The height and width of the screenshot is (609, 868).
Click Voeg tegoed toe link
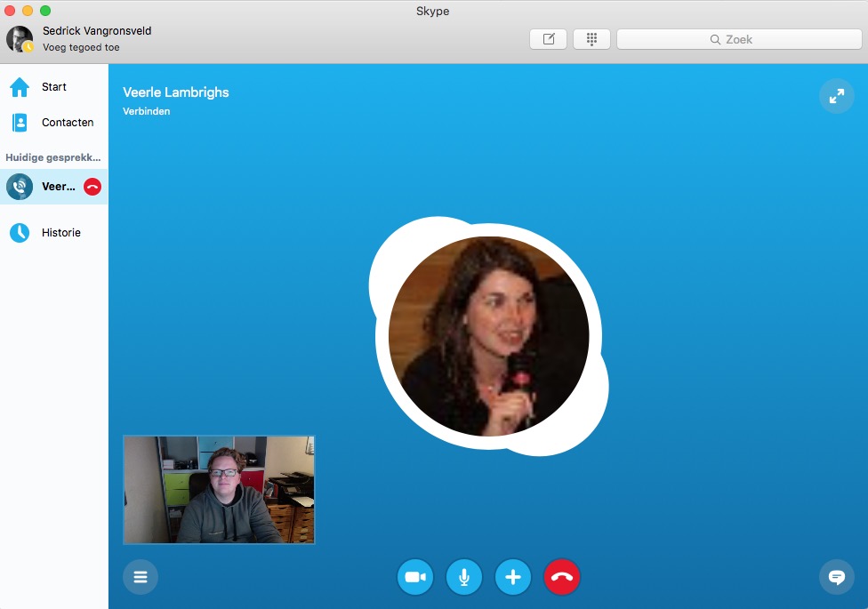(81, 48)
